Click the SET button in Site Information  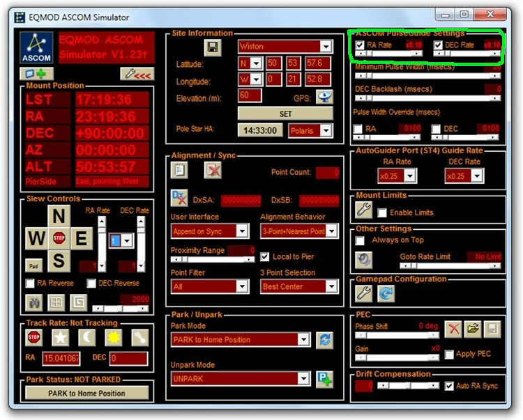coord(285,114)
